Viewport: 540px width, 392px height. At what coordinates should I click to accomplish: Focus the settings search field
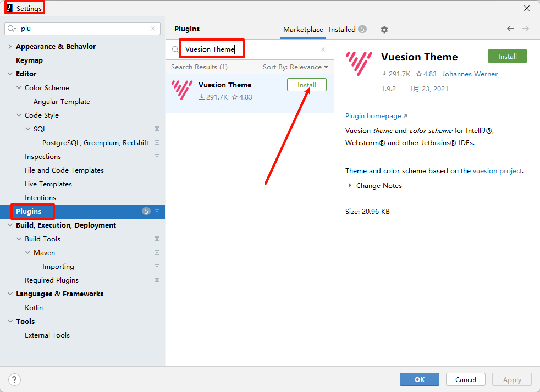click(82, 29)
